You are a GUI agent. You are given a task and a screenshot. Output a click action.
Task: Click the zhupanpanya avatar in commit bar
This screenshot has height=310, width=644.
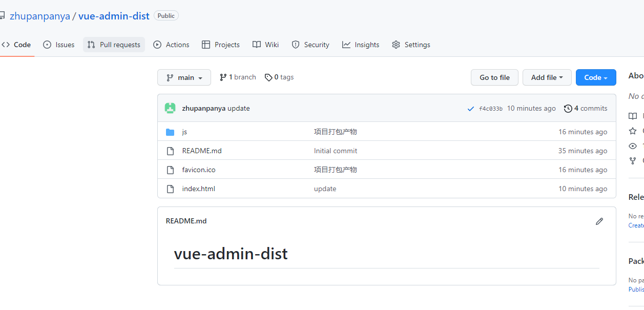[x=170, y=108]
